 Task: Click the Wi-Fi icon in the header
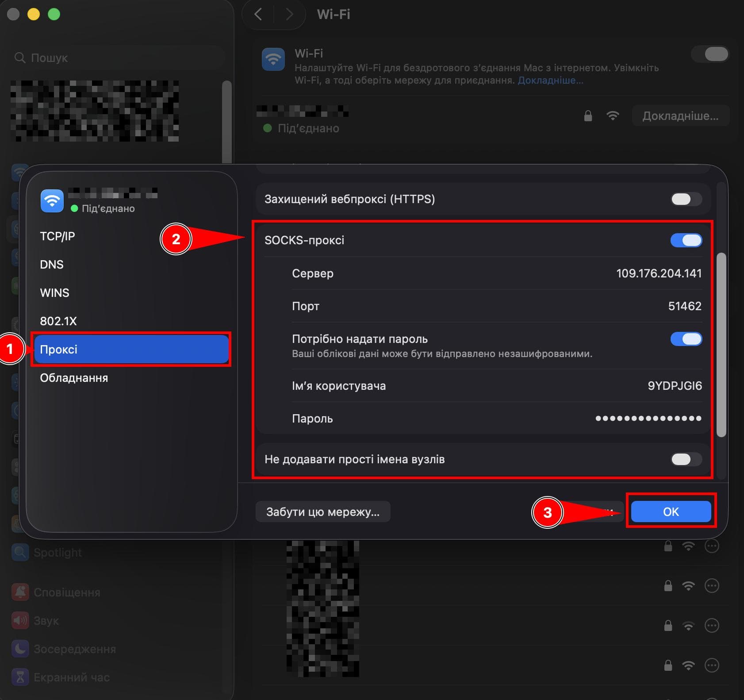[273, 59]
